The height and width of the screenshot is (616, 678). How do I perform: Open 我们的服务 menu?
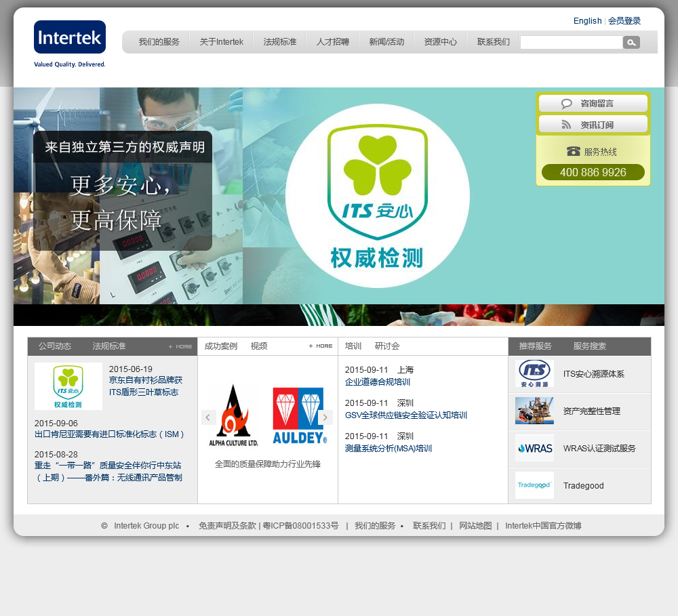159,42
